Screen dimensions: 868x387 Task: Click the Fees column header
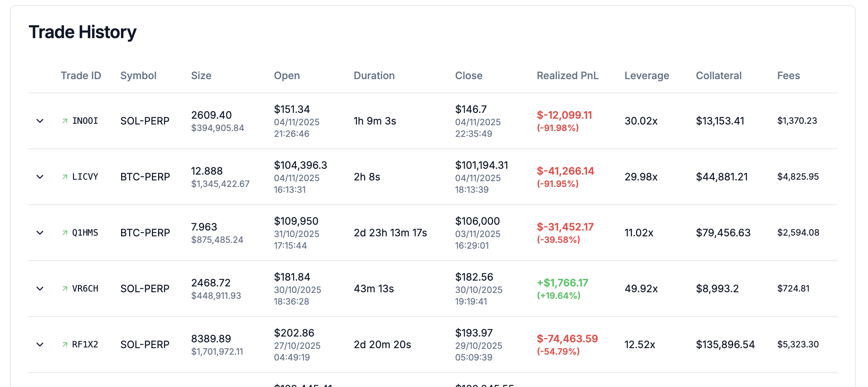pyautogui.click(x=789, y=76)
